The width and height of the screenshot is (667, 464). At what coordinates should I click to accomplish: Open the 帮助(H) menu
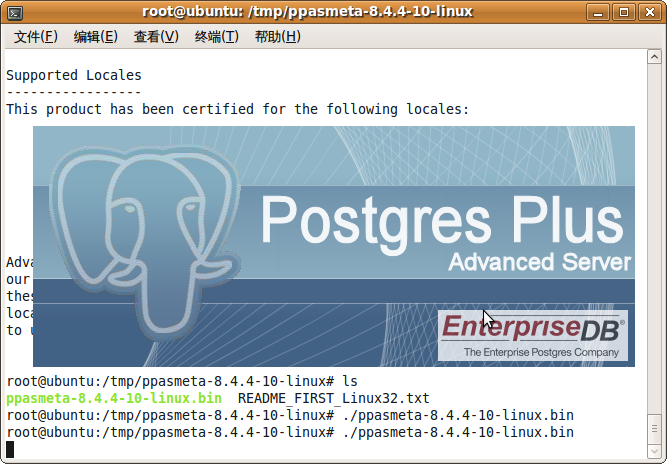coord(277,37)
